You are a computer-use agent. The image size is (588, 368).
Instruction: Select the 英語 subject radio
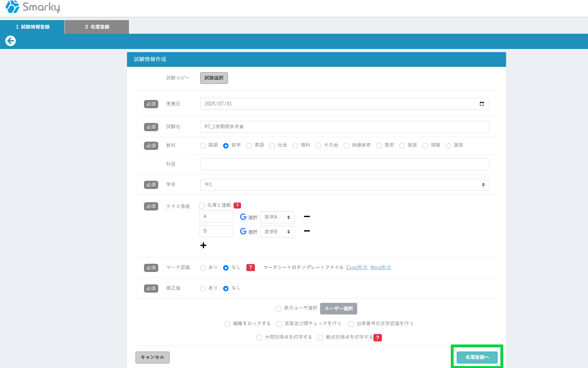coord(249,146)
